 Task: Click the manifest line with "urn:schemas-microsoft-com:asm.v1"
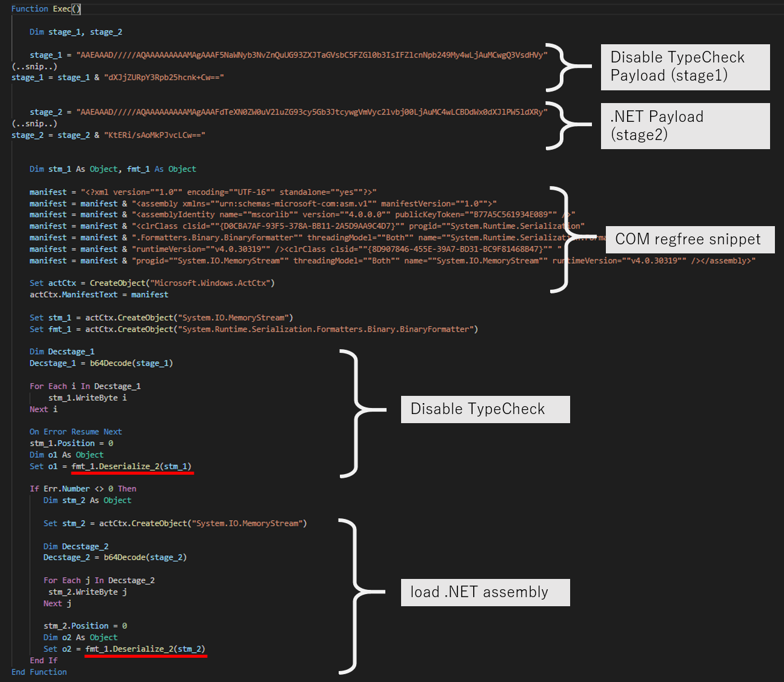tap(263, 204)
